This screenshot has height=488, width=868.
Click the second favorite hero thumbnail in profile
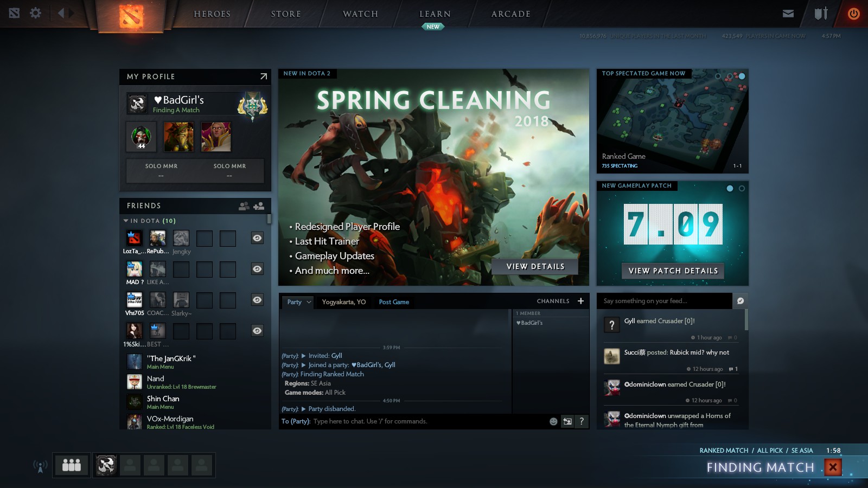coord(178,136)
